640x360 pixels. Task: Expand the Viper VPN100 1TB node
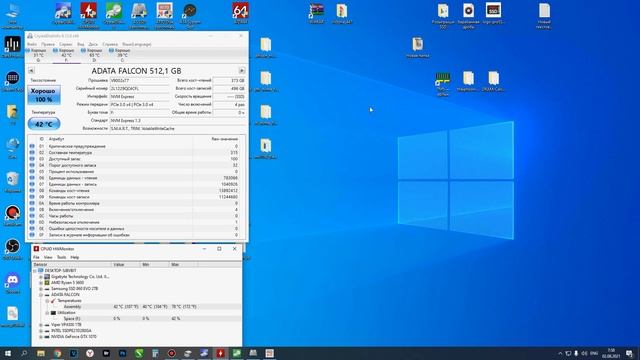pyautogui.click(x=41, y=325)
